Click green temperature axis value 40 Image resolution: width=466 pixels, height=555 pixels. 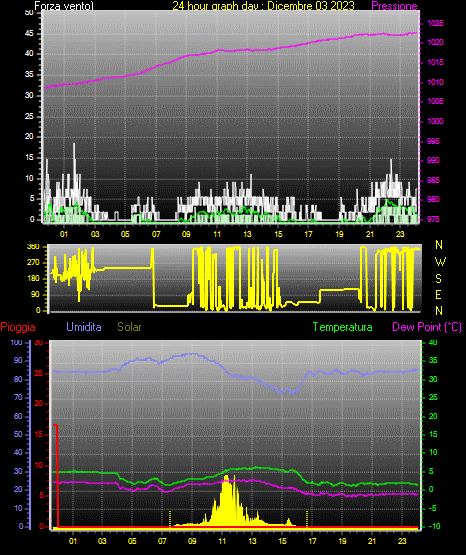coord(433,342)
